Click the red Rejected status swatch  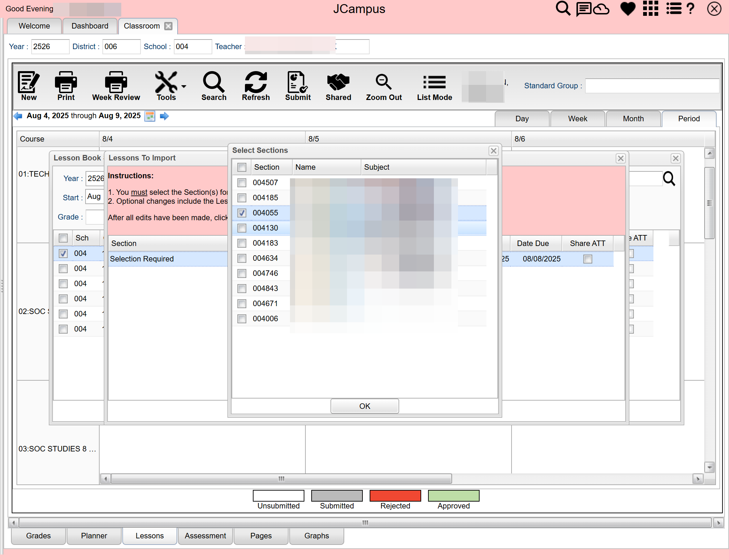click(x=395, y=496)
